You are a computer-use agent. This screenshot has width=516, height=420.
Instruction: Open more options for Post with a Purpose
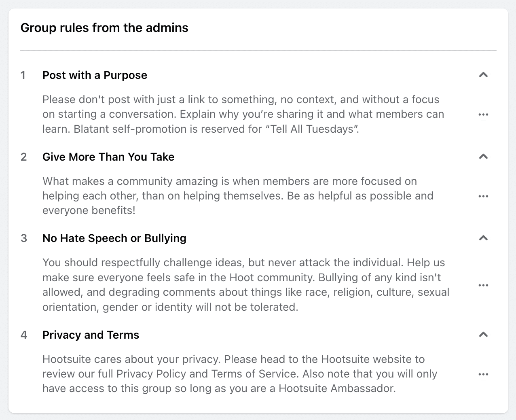[x=483, y=115]
